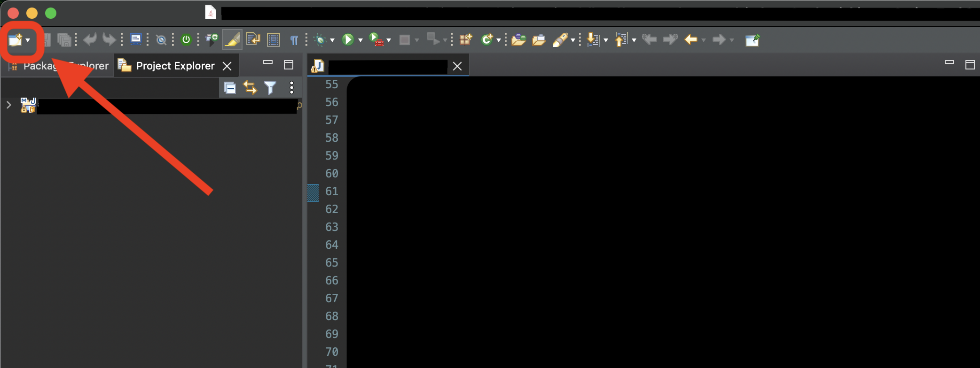This screenshot has width=980, height=368.
Task: Click the New wizard icon in toolbar
Action: pos(16,40)
